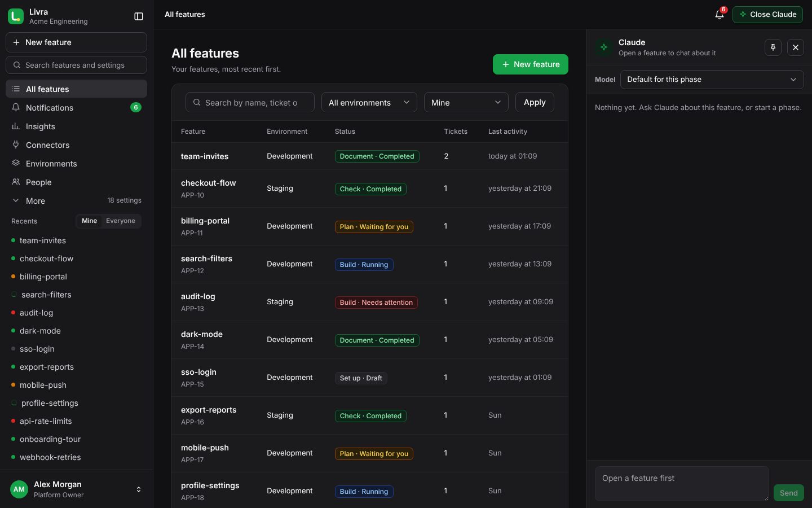Open the notifications bell icon
The height and width of the screenshot is (508, 812).
coord(720,15)
